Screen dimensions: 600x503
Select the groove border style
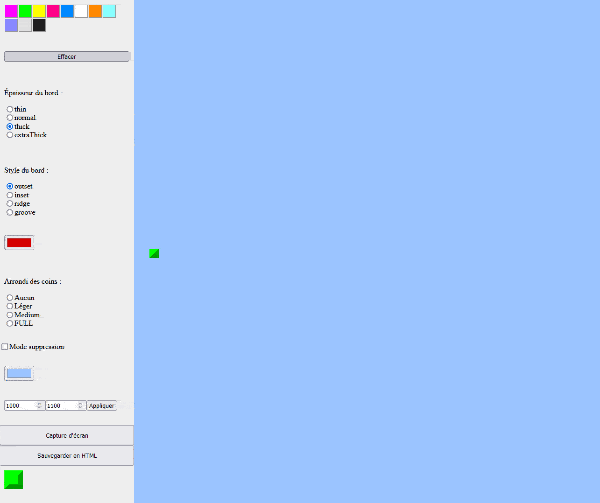(x=10, y=212)
